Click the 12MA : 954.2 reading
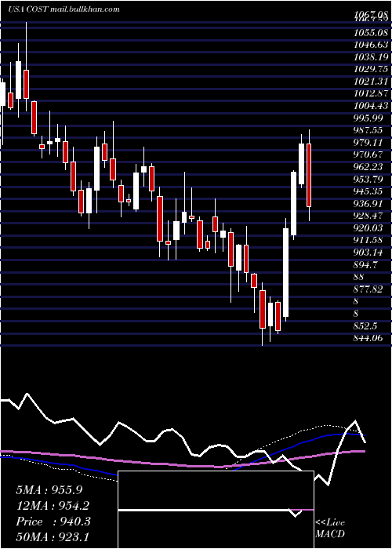 coord(53,506)
